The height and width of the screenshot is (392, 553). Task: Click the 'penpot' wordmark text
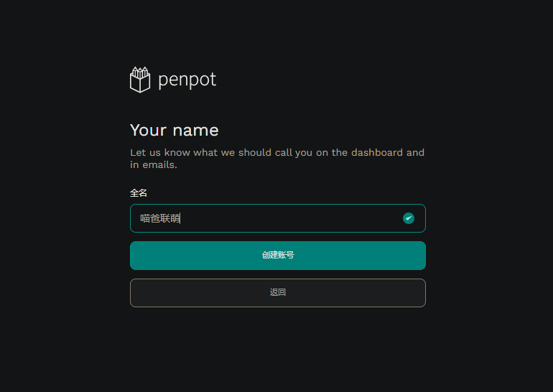(187, 80)
